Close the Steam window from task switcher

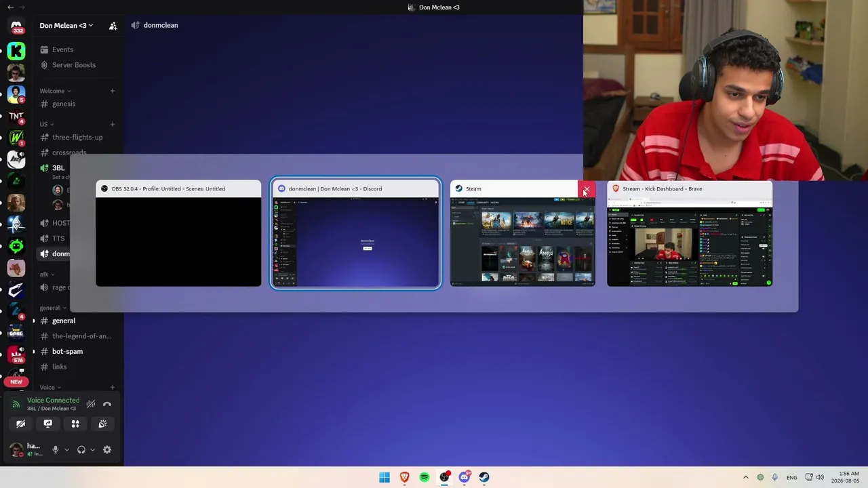tap(587, 189)
